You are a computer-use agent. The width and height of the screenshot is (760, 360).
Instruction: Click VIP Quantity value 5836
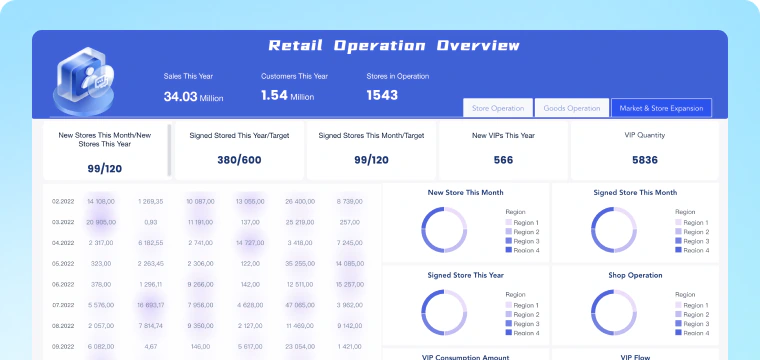(x=645, y=160)
